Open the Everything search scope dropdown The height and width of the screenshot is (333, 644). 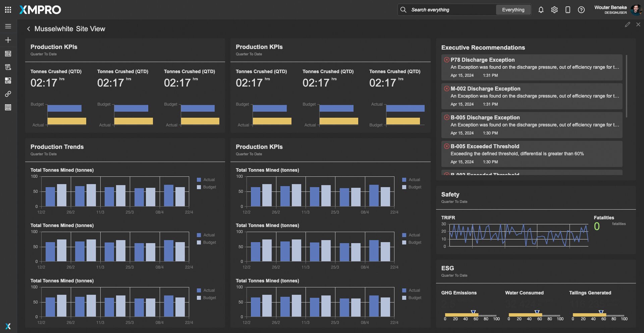click(513, 10)
